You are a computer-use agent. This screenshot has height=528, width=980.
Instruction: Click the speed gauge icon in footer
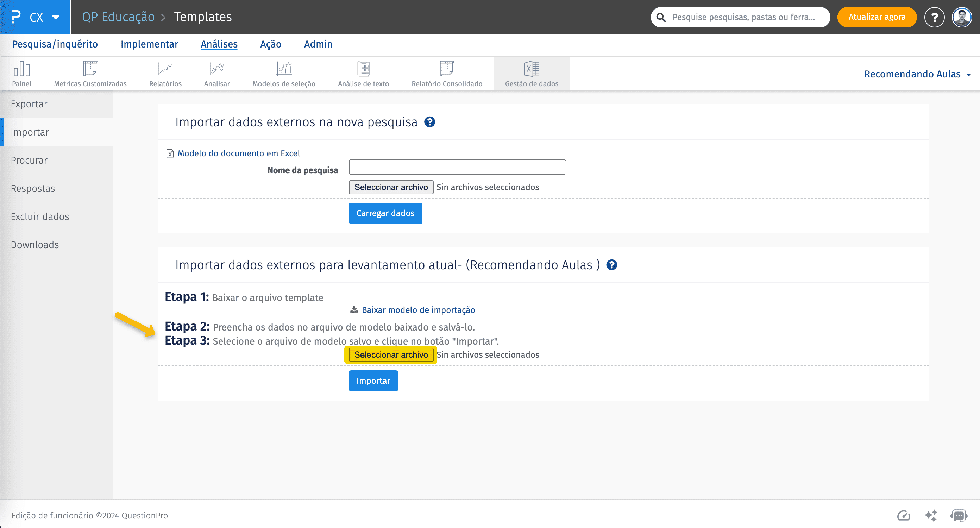coord(904,515)
